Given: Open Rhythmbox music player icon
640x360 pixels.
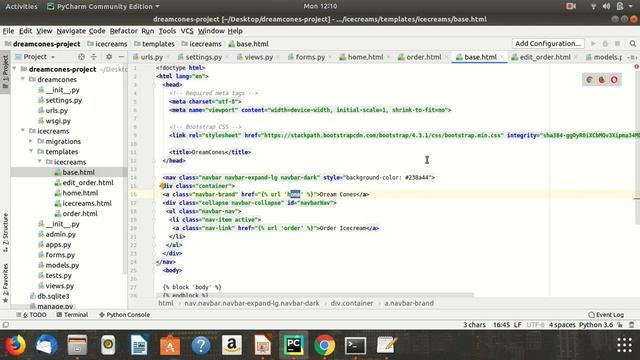Looking at the screenshot, I should pos(108,345).
